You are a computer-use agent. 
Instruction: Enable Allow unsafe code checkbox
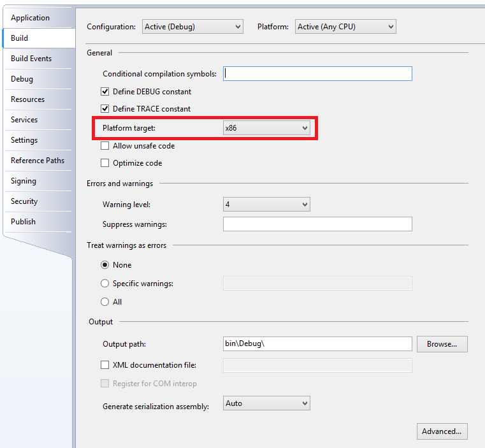(x=105, y=146)
